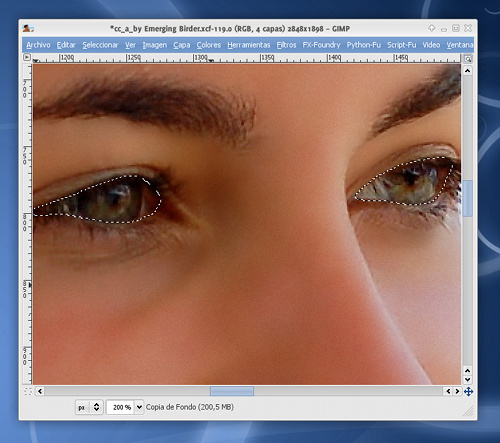Click the px unit stepper arrows
Image resolution: width=500 pixels, height=443 pixels.
tap(96, 407)
